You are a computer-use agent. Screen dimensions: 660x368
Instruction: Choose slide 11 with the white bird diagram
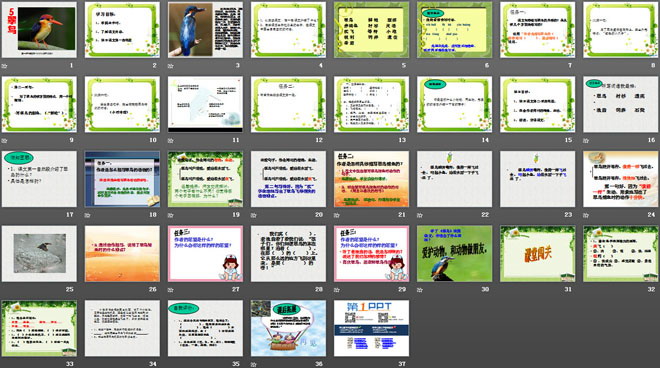[x=205, y=104]
